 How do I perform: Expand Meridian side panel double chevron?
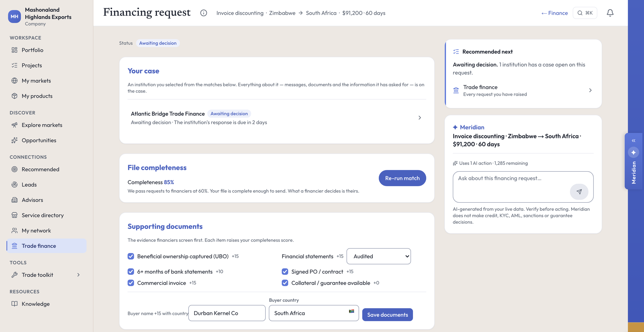click(634, 141)
